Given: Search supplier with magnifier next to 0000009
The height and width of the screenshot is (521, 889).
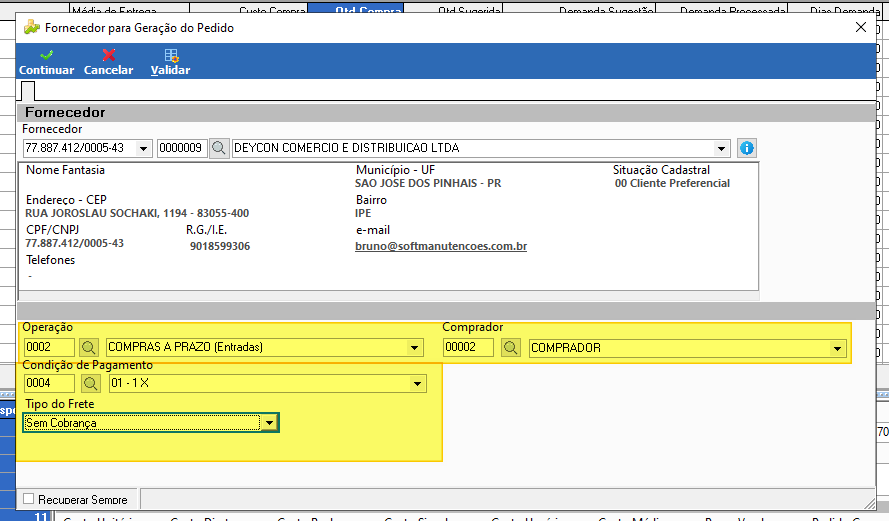Looking at the screenshot, I should point(219,149).
